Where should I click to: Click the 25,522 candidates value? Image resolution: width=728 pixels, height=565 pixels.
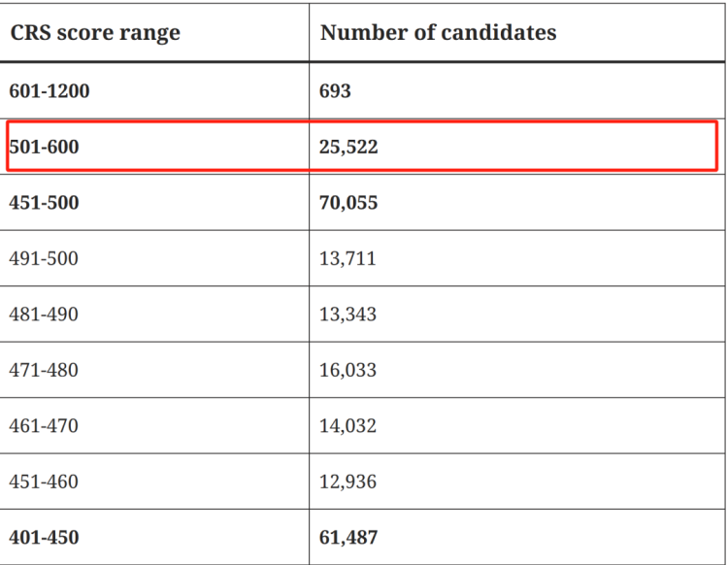pos(348,147)
